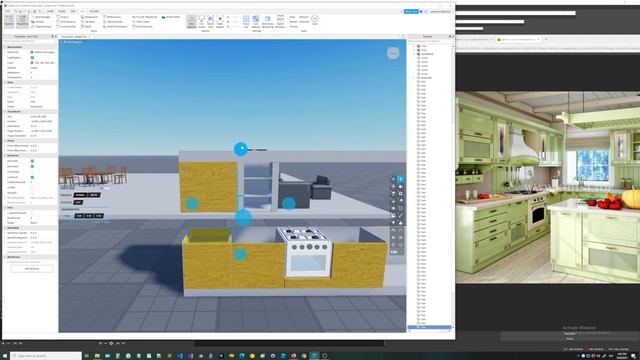Open the Script Analysis window
The height and width of the screenshot is (360, 640).
[x=67, y=22]
